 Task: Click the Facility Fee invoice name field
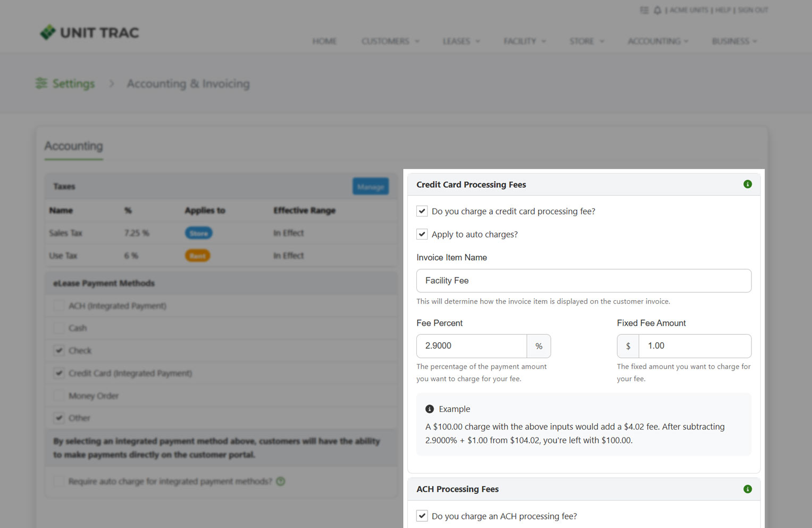pyautogui.click(x=583, y=280)
